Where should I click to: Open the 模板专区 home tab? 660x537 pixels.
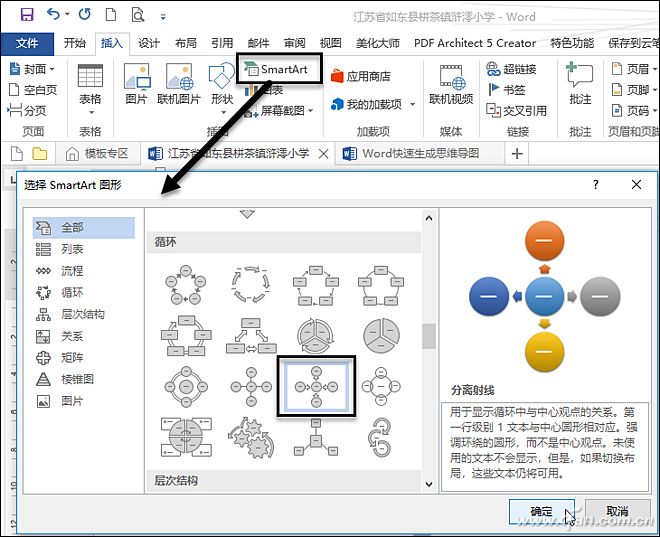pos(98,154)
